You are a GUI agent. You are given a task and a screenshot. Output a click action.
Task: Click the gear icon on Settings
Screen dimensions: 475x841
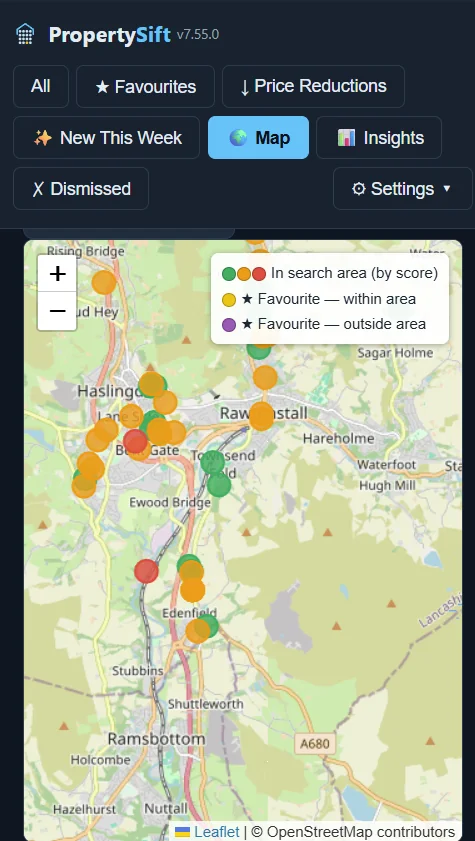358,189
